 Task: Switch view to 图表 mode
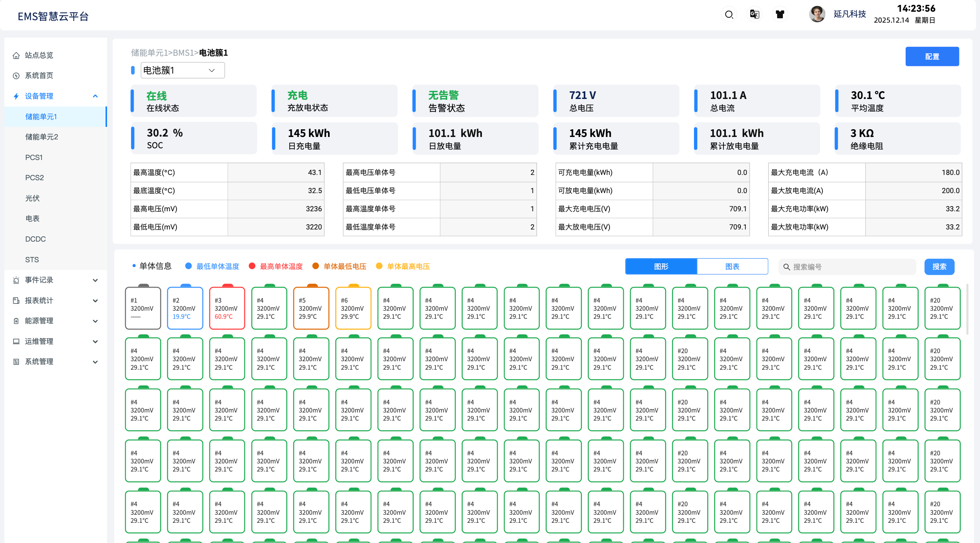click(x=732, y=267)
